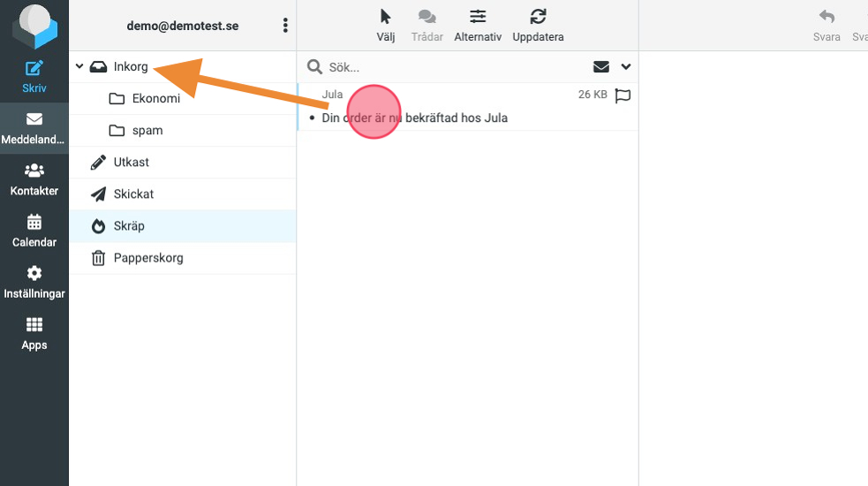Click the Uppdatera refresh icon
The width and height of the screenshot is (868, 486).
(x=538, y=17)
